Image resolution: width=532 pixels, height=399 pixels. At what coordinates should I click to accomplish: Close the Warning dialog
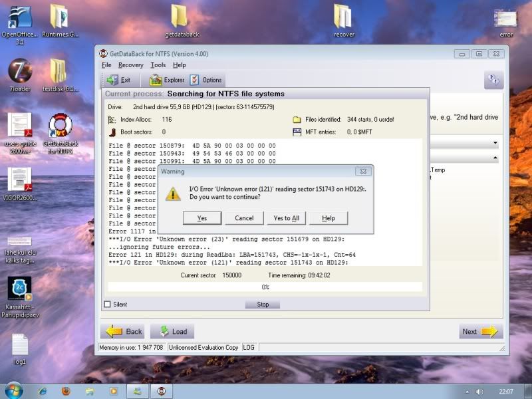coord(363,172)
